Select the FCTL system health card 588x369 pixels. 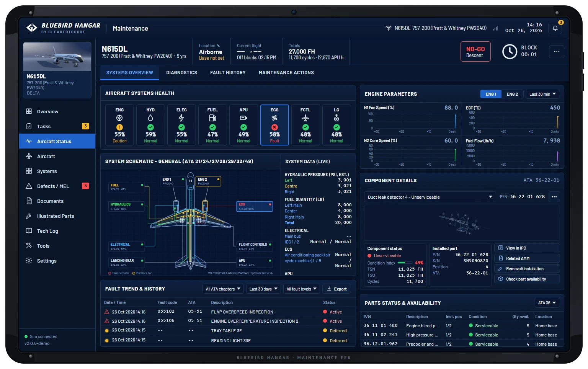click(305, 125)
